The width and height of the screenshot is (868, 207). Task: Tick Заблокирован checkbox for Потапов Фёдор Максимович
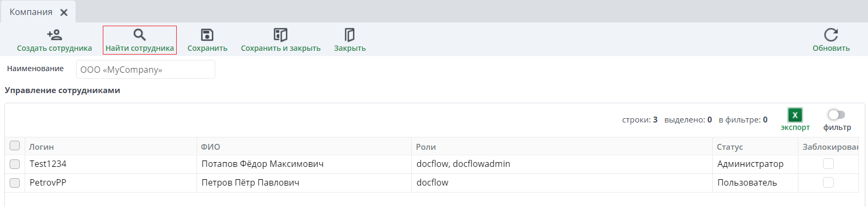[828, 164]
